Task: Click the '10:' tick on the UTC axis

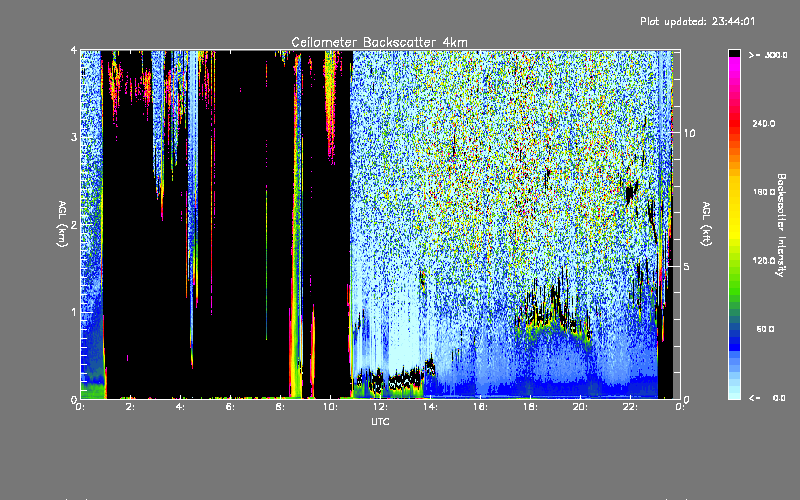Action: click(330, 407)
